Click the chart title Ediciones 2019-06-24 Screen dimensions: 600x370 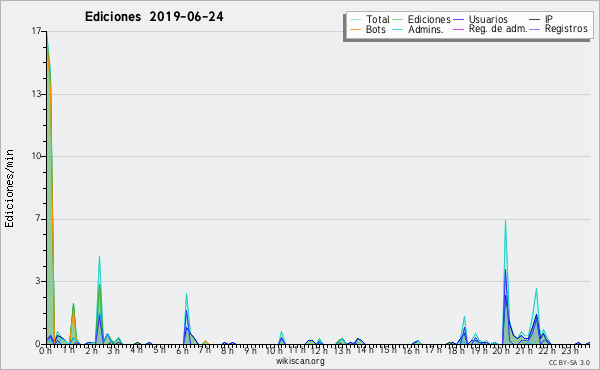tap(154, 17)
